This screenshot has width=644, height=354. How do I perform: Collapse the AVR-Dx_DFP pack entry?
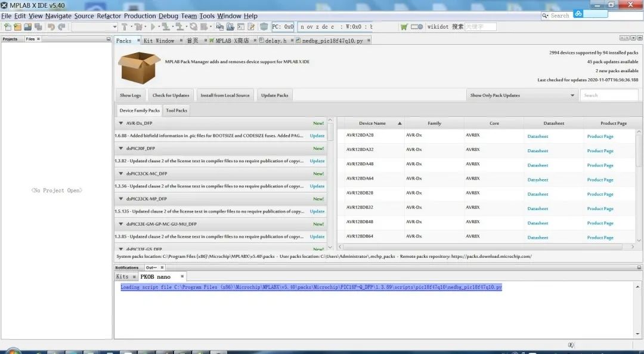[120, 124]
